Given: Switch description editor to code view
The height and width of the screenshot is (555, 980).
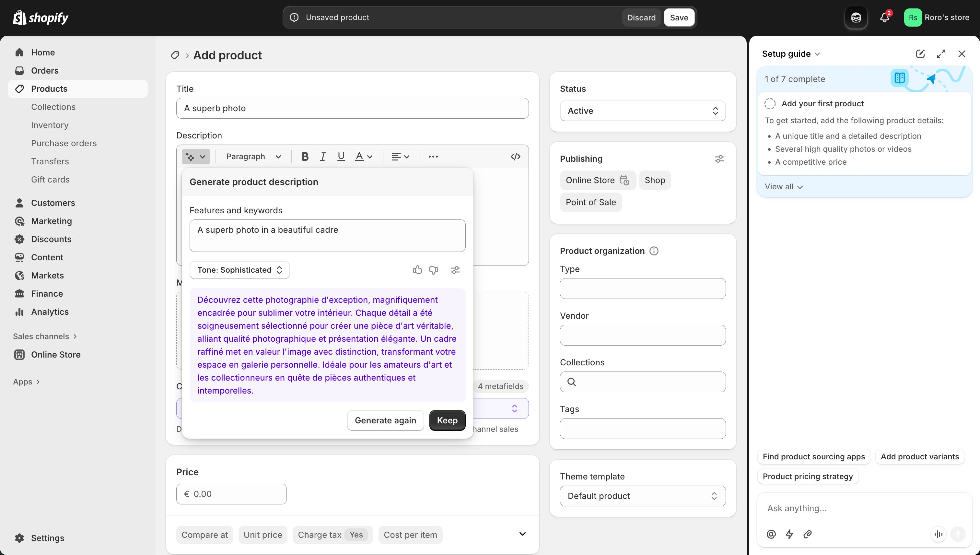Looking at the screenshot, I should tap(516, 156).
